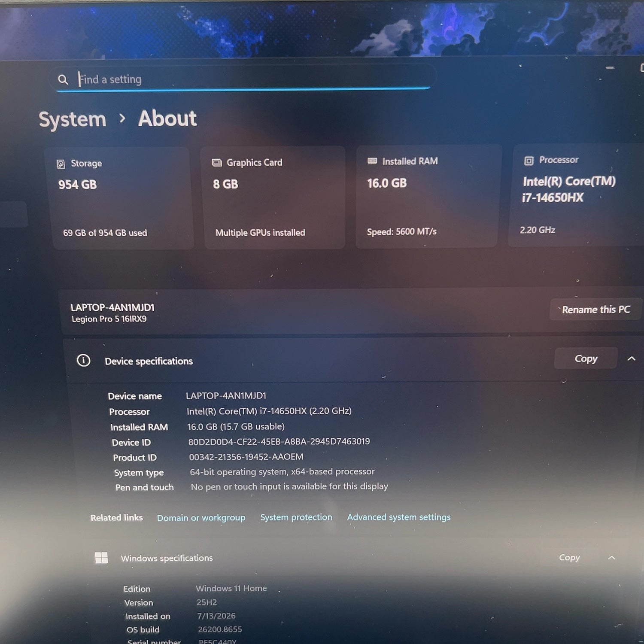Click the 16.0 GB (15.7 GB usable) value

point(236,427)
